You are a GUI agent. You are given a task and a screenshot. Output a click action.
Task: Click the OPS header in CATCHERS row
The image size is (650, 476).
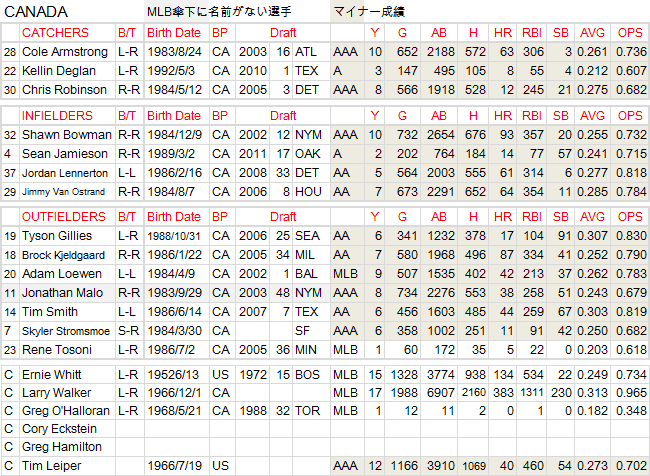pos(630,33)
